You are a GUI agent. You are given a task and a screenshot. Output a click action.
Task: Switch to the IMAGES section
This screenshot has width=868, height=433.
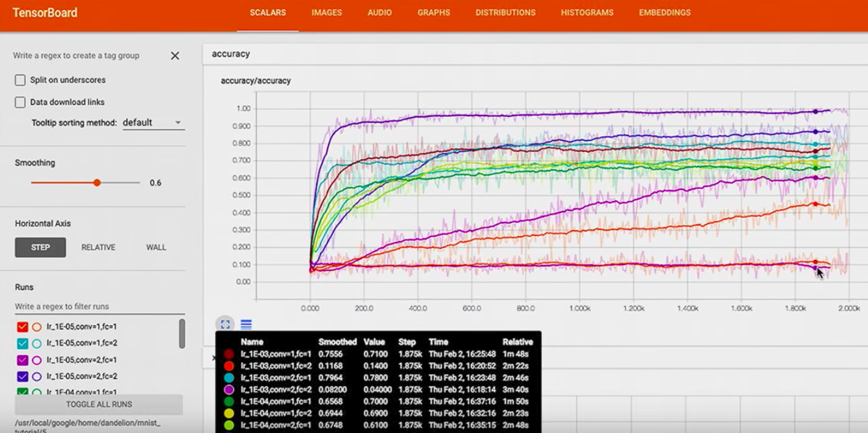pyautogui.click(x=326, y=12)
